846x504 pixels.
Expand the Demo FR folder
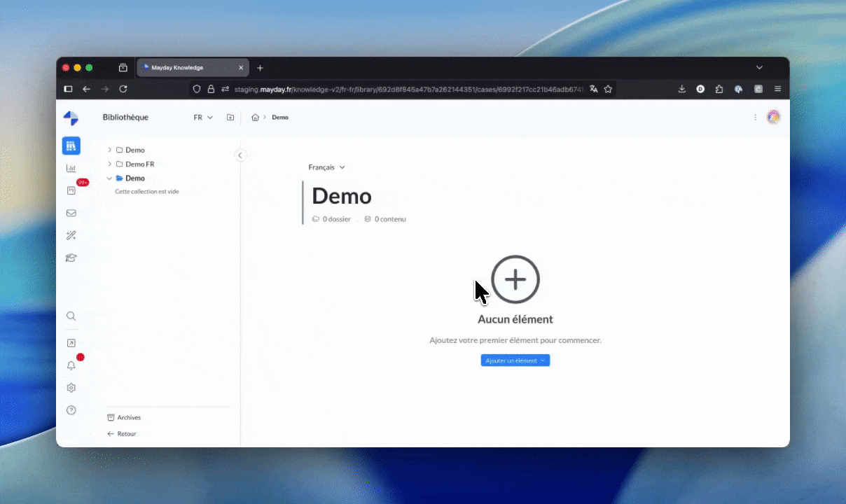(110, 164)
